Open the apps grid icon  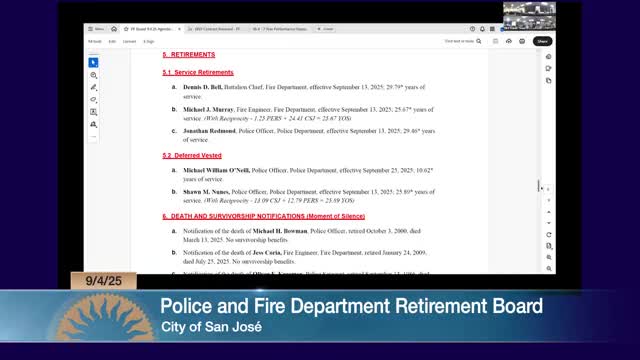point(493,29)
